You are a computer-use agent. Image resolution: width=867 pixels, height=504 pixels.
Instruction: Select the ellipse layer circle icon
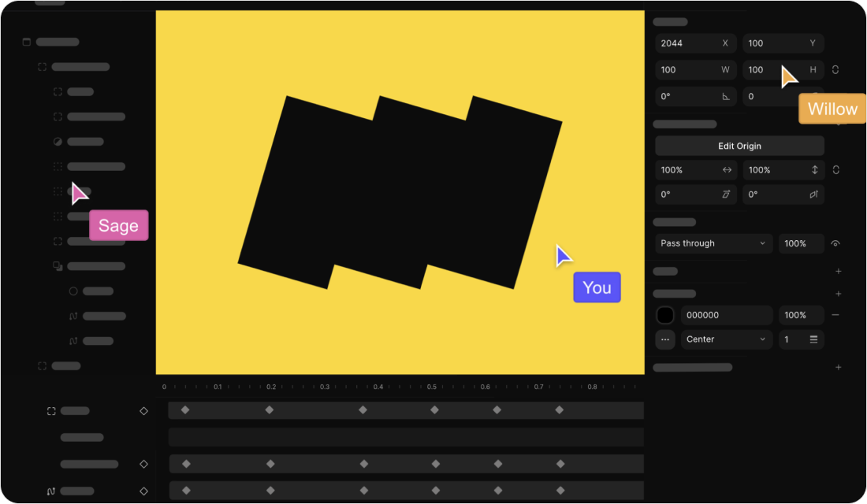tap(73, 291)
